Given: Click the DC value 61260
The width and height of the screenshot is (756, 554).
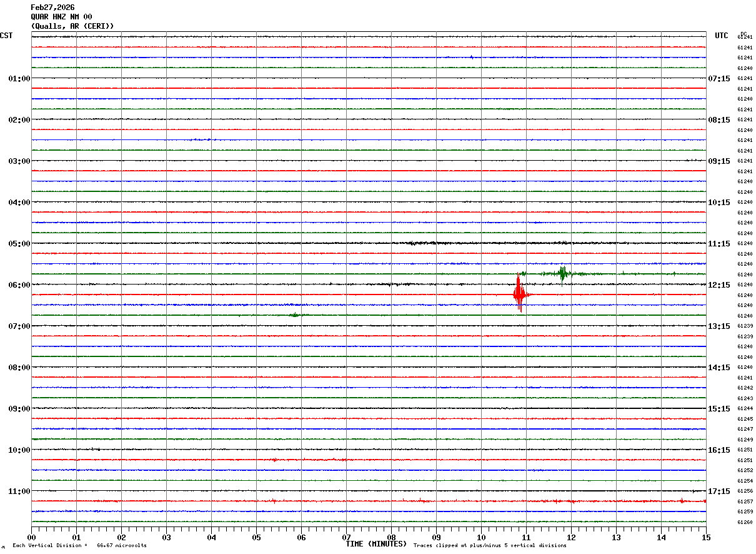Looking at the screenshot, I should click(x=745, y=522).
